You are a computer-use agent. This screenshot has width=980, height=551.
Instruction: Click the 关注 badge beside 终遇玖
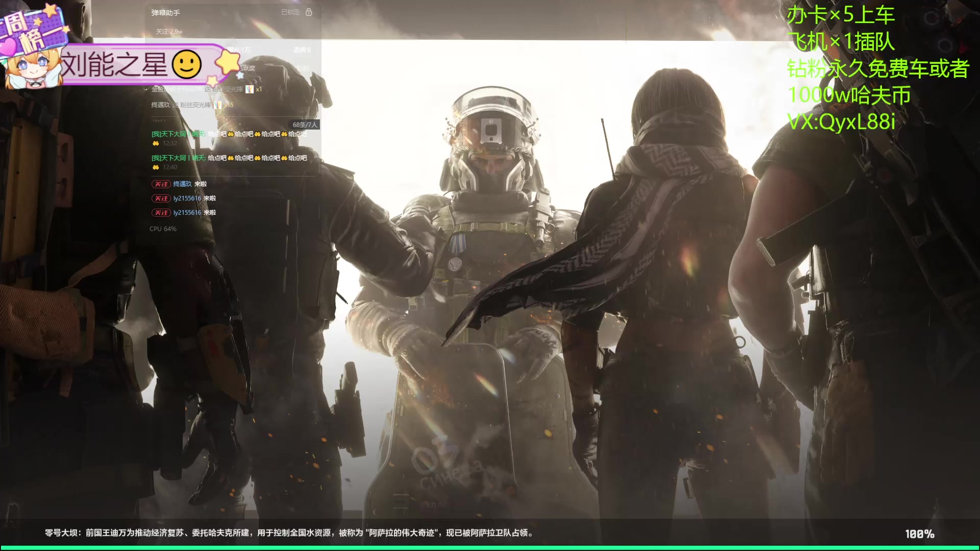161,184
